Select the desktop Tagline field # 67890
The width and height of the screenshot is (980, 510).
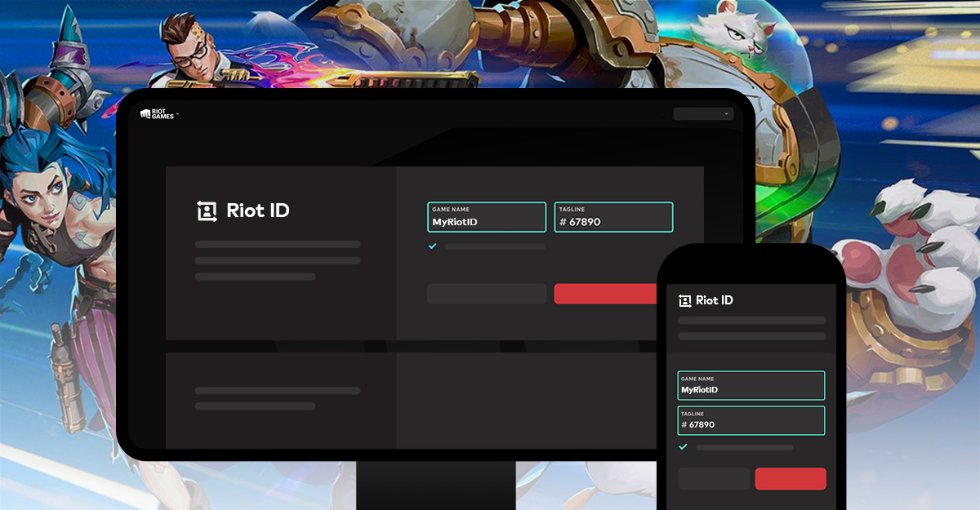pos(613,217)
